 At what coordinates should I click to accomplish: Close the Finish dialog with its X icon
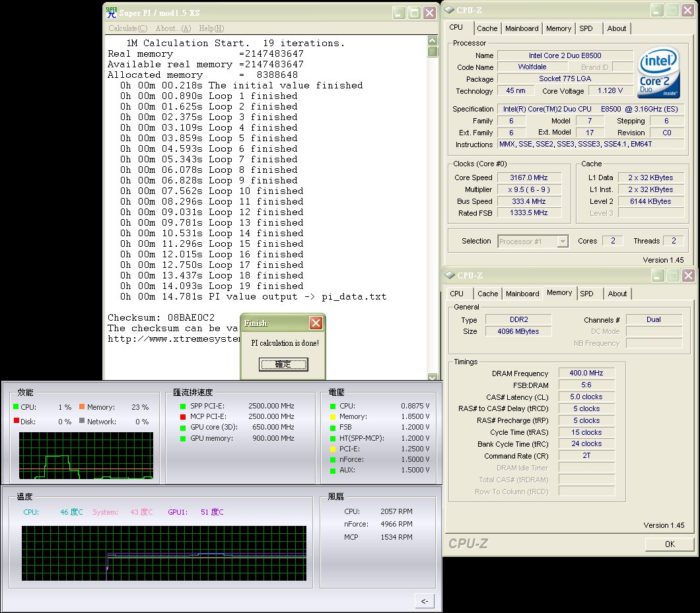(316, 323)
